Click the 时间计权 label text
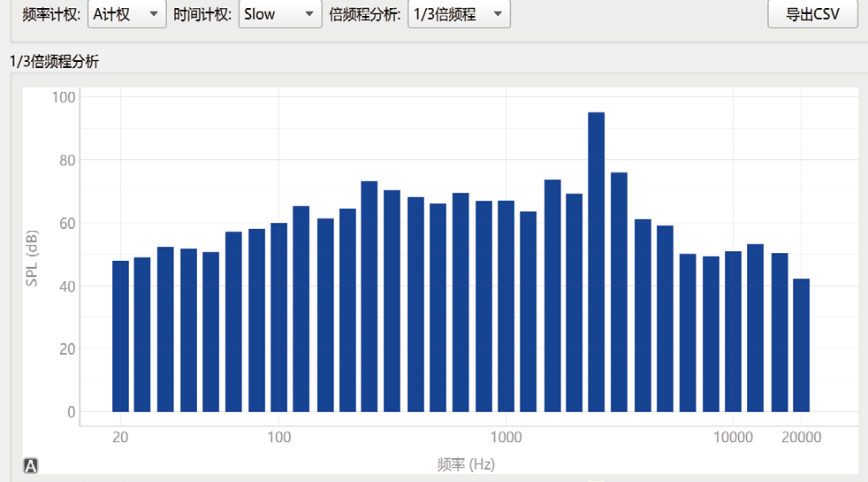Viewport: 868px width, 482px height. point(203,14)
